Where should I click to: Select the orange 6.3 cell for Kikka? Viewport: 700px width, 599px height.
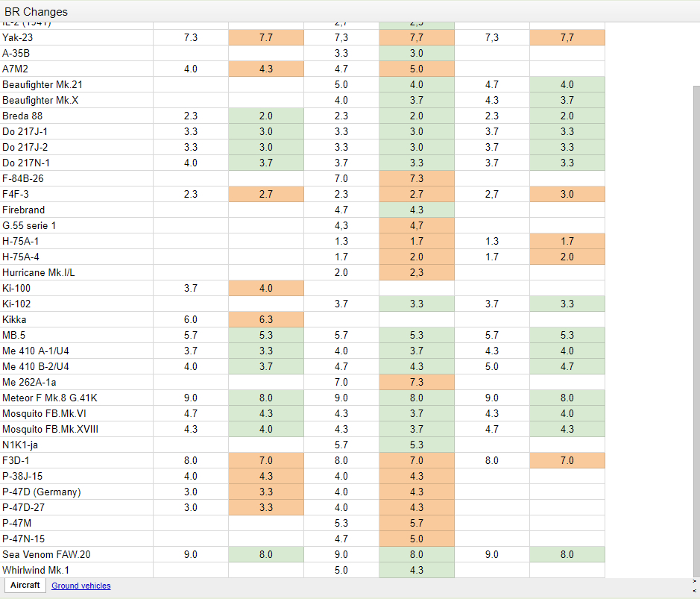click(266, 320)
